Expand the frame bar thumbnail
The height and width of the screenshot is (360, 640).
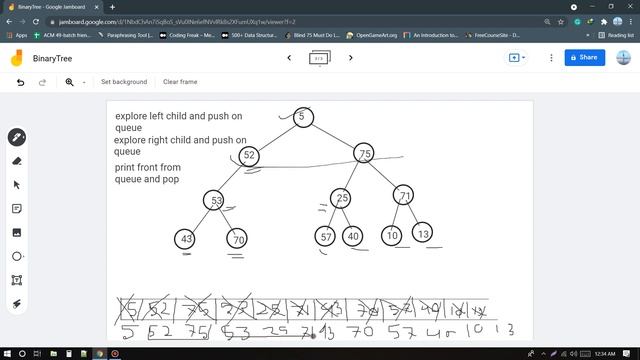pos(320,58)
